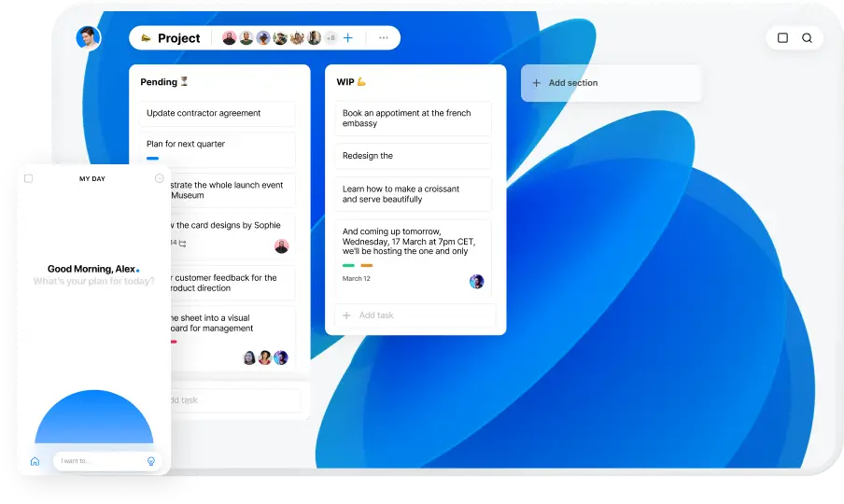
Task: Click the lightbulb suggestions icon in My Day
Action: [151, 461]
